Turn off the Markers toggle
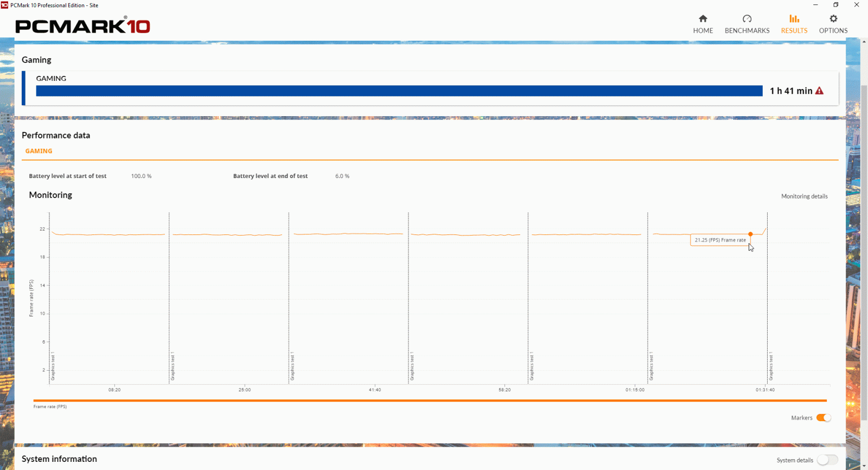 (x=824, y=418)
